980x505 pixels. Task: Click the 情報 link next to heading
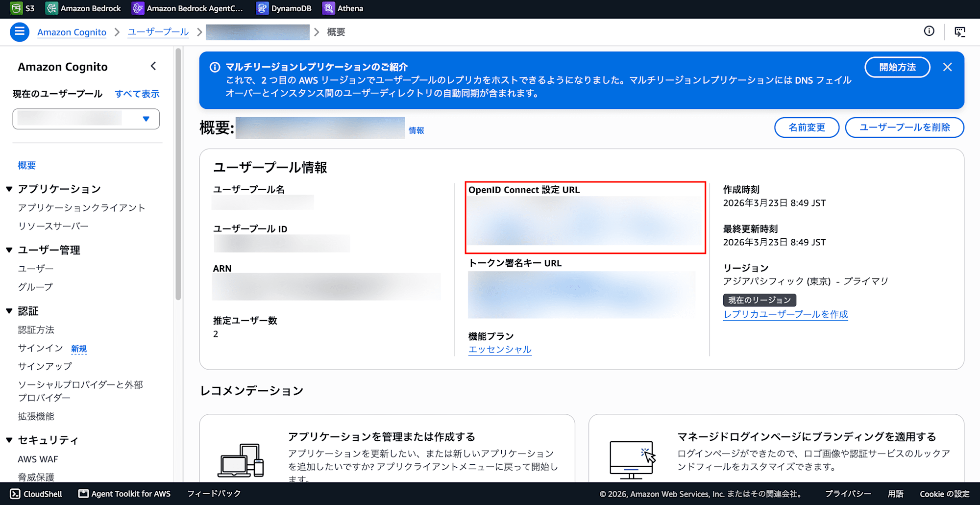416,130
